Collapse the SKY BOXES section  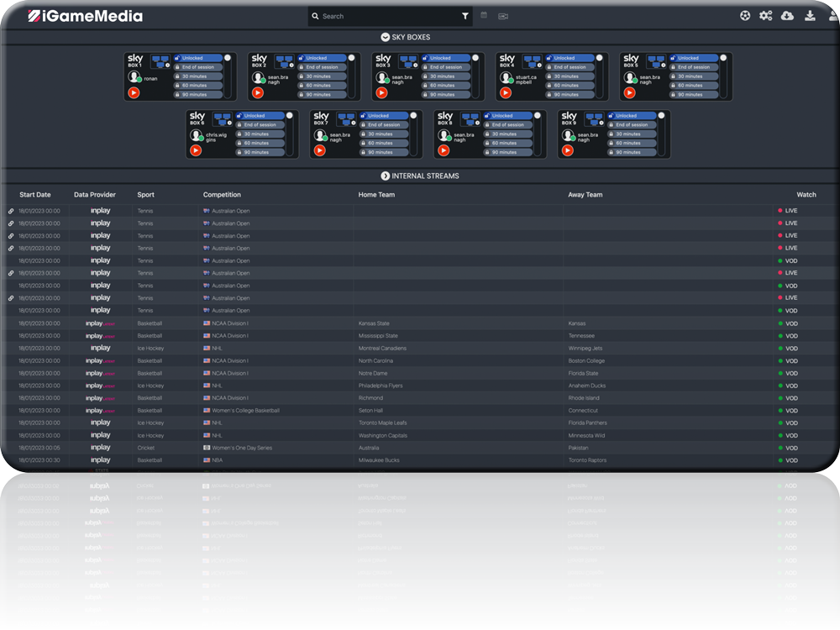(386, 37)
